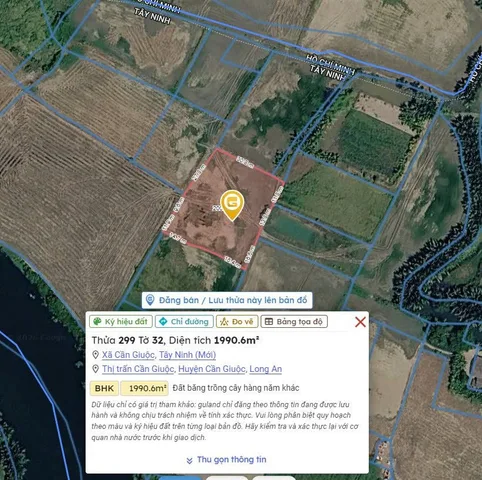This screenshot has width=482, height=480.
Task: Click the Long An province link
Action: point(266,369)
